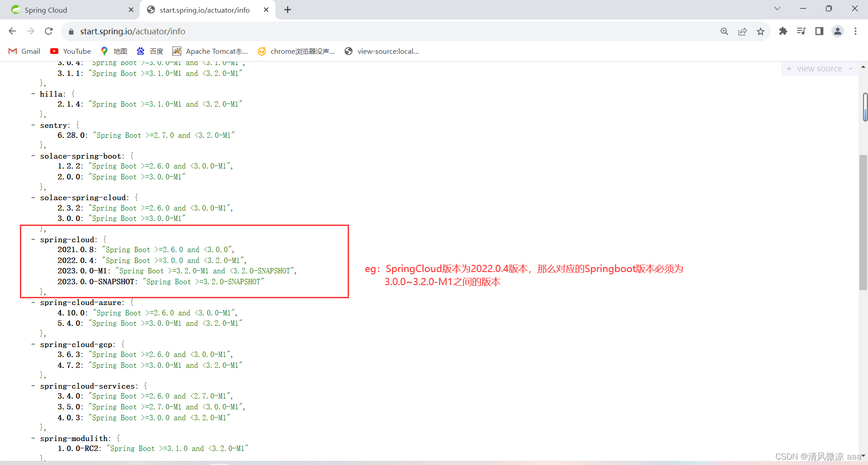Click the solace-spring-boot 2.0.0 key
This screenshot has width=868, height=465.
click(x=69, y=177)
